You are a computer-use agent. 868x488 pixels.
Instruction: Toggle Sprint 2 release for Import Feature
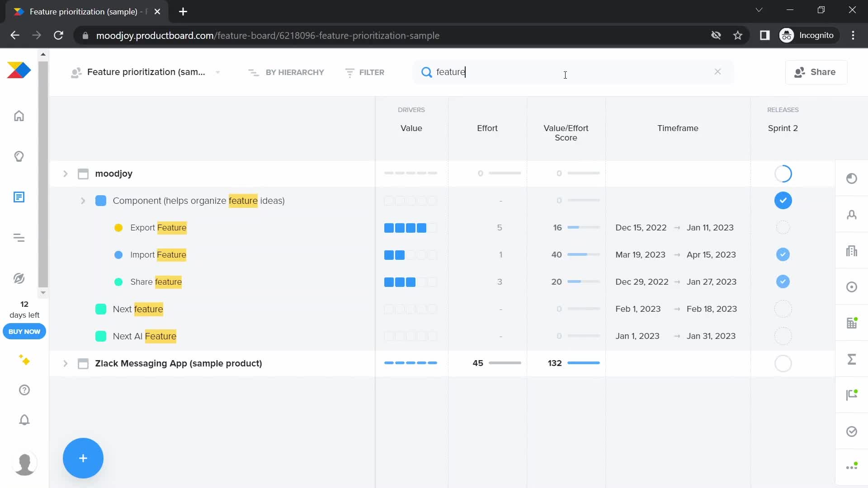783,255
